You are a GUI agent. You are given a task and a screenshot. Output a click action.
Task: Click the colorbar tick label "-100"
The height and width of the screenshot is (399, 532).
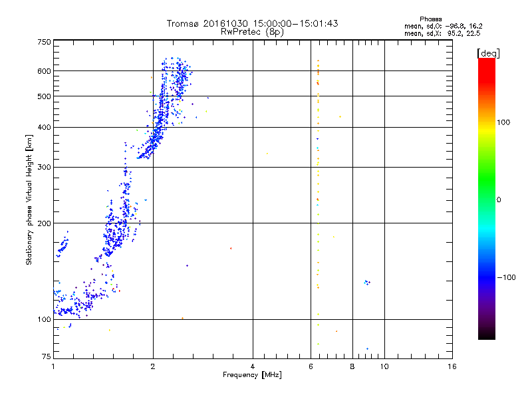click(x=506, y=277)
